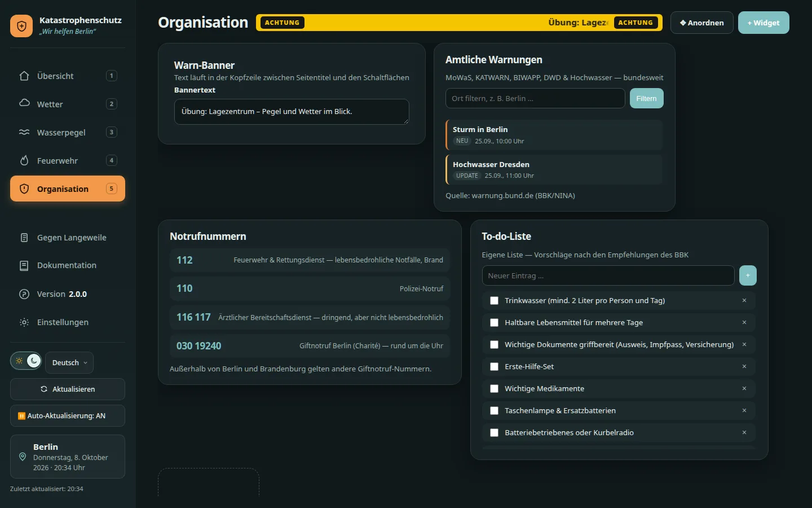
Task: Click the Filtern button
Action: tap(647, 98)
